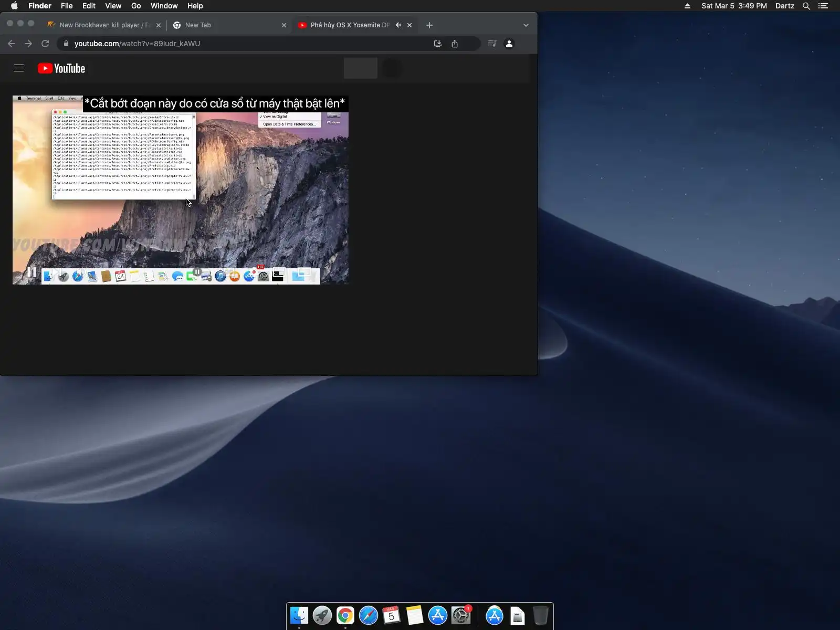
Task: Close the New Brookhaven kill player tab
Action: click(159, 25)
